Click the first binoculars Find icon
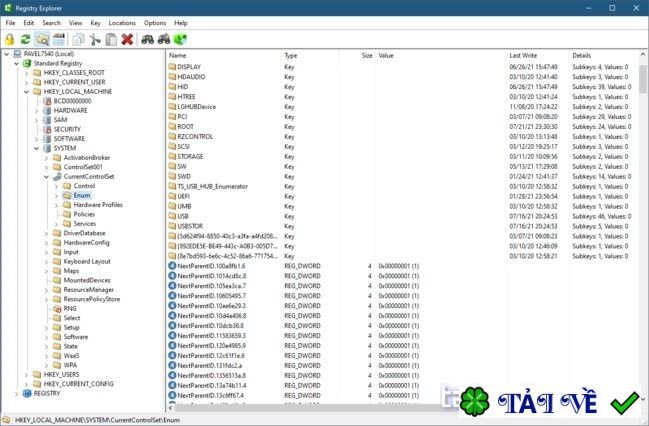 [147, 39]
